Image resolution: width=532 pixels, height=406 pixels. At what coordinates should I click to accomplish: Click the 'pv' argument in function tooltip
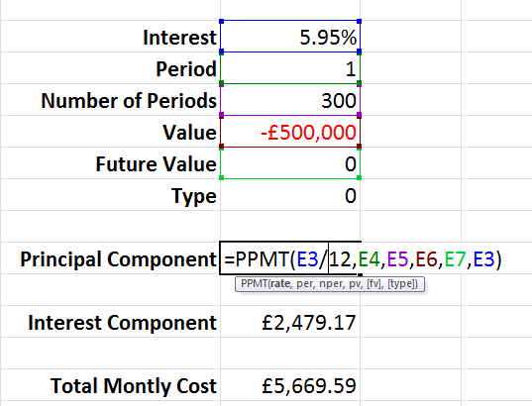coord(356,283)
